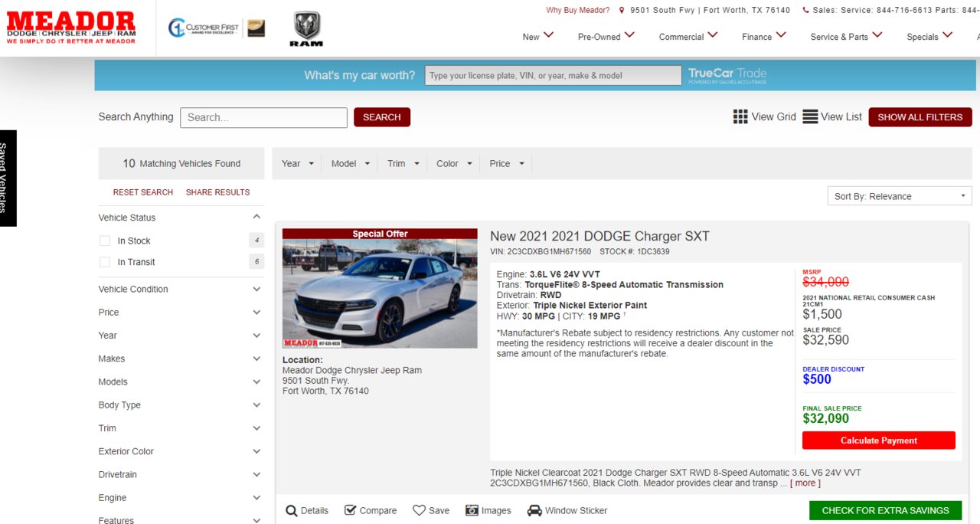Save vehicle with heart icon

click(x=419, y=510)
